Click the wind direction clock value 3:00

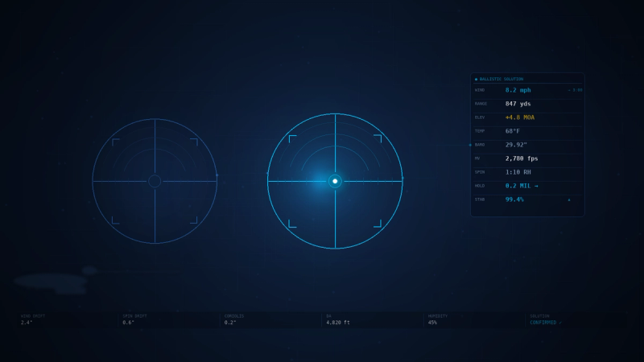click(577, 90)
